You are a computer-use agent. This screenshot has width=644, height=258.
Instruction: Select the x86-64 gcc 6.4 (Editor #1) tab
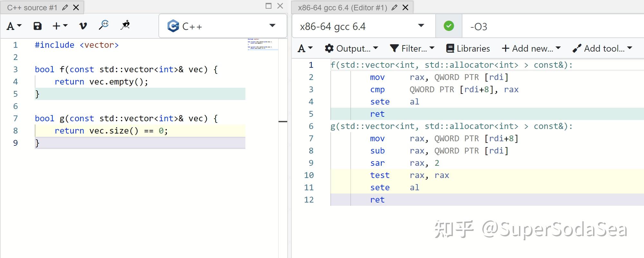coord(342,7)
